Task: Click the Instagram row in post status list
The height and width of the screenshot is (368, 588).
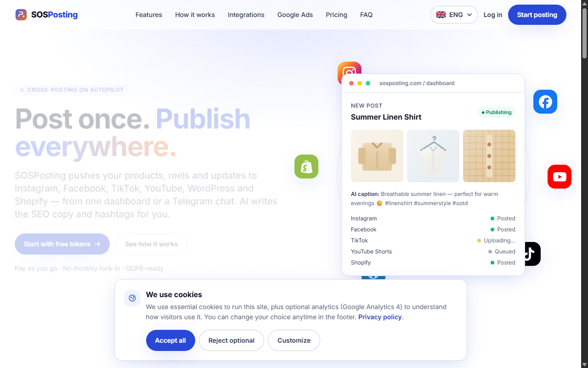Action: click(433, 218)
